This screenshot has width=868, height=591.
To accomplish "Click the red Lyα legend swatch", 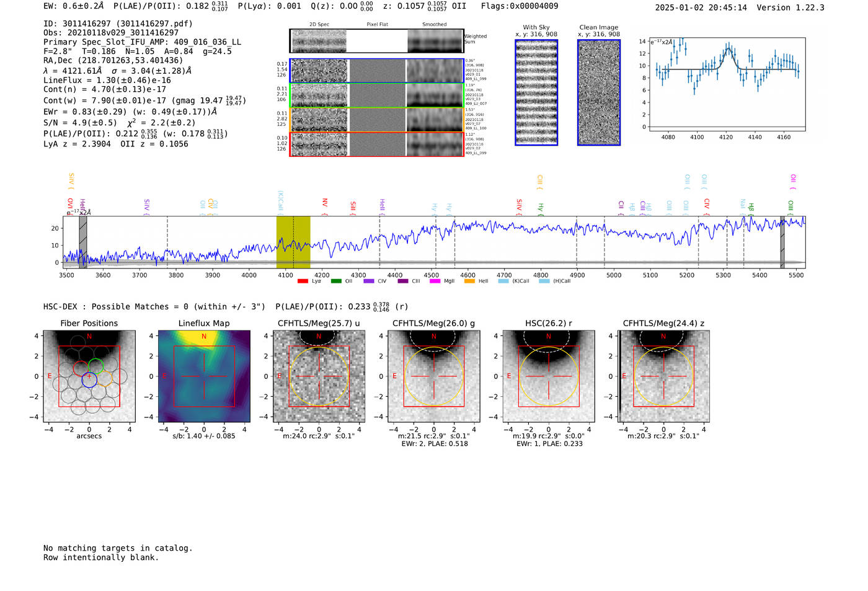I will point(303,281).
